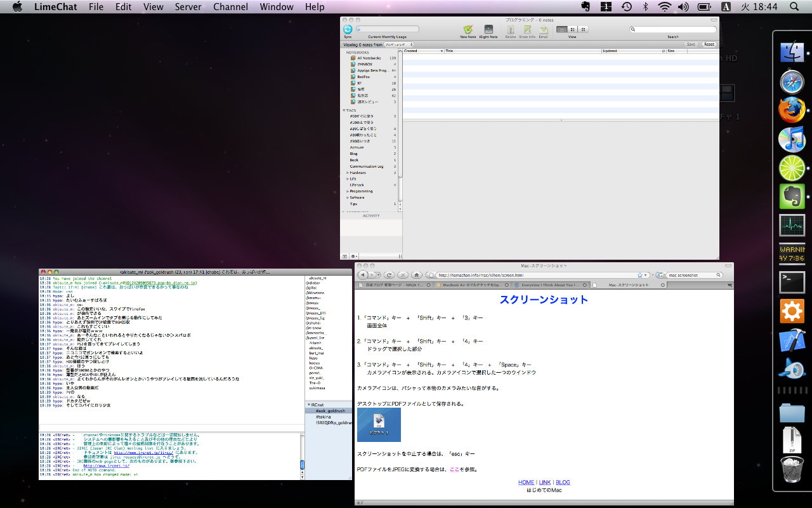Open Activity Monitor from the Dock
Image resolution: width=812 pixels, height=508 pixels.
click(792, 225)
